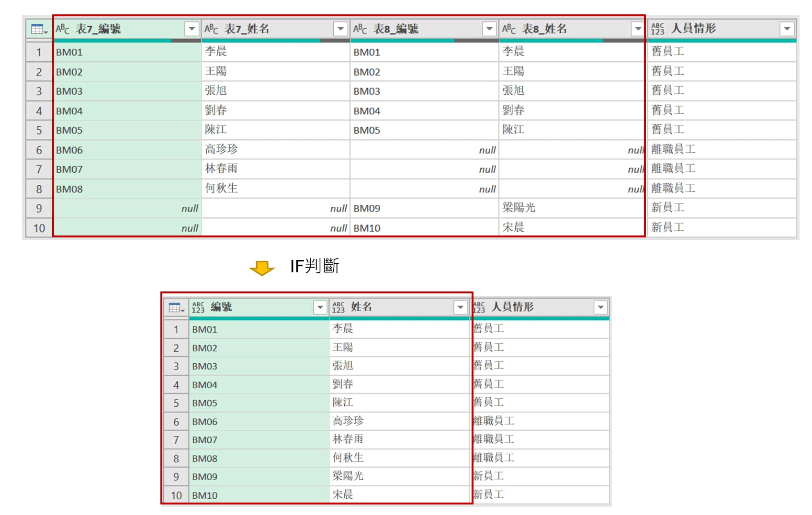The width and height of the screenshot is (812, 515).
Task: Open filter dropdown for 表7_編號 column
Action: 192,29
